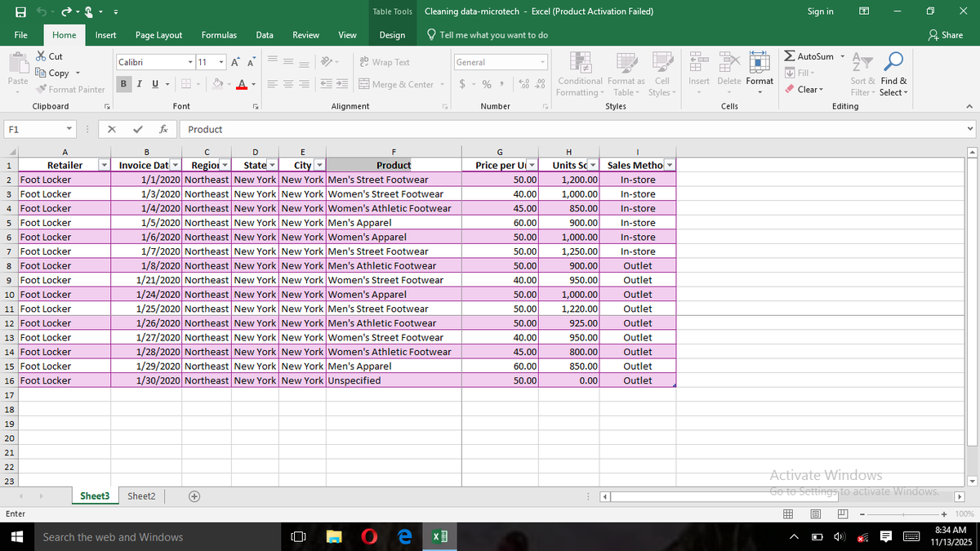This screenshot has height=551, width=980.
Task: Click the Share button
Action: click(x=947, y=35)
